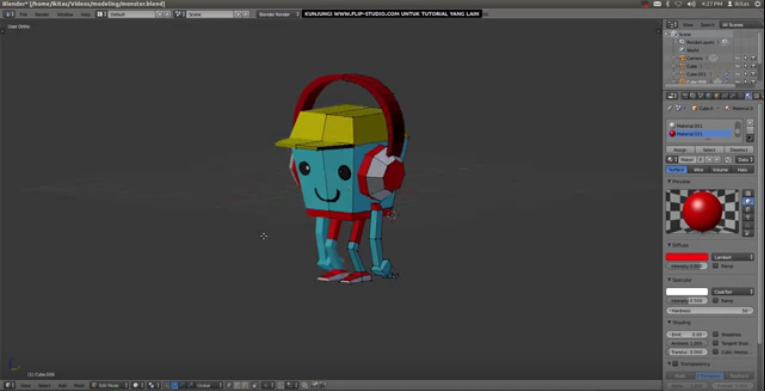Open the red diffuse color swatch
Viewport: 765px width, 391px height.
tap(686, 257)
